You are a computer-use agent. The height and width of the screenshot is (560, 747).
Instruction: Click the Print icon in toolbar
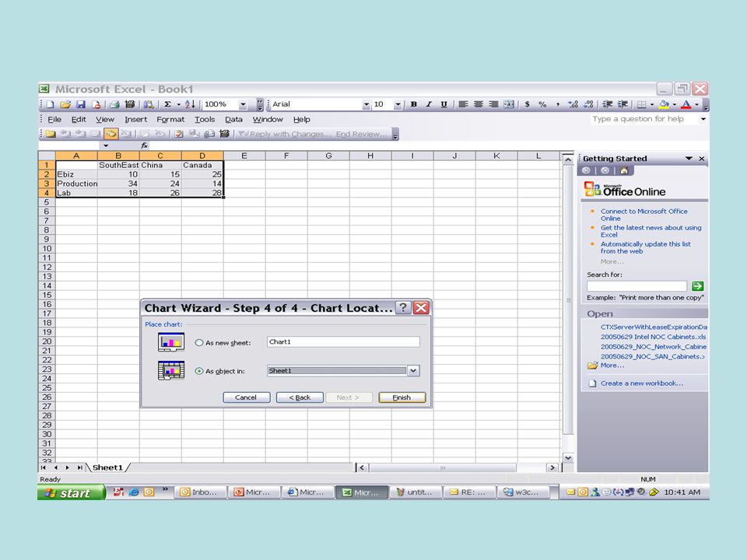tap(114, 104)
